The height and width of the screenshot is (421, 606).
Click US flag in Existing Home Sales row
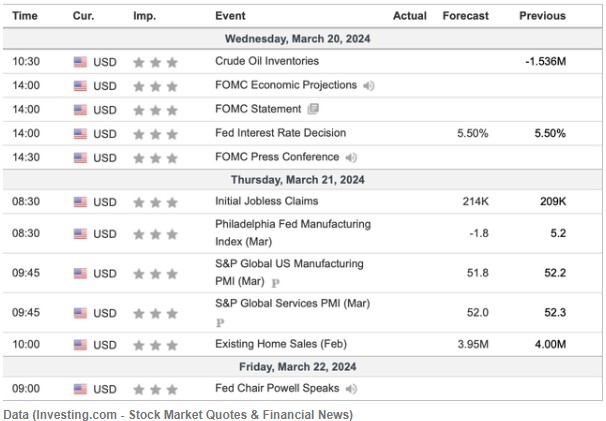(80, 345)
